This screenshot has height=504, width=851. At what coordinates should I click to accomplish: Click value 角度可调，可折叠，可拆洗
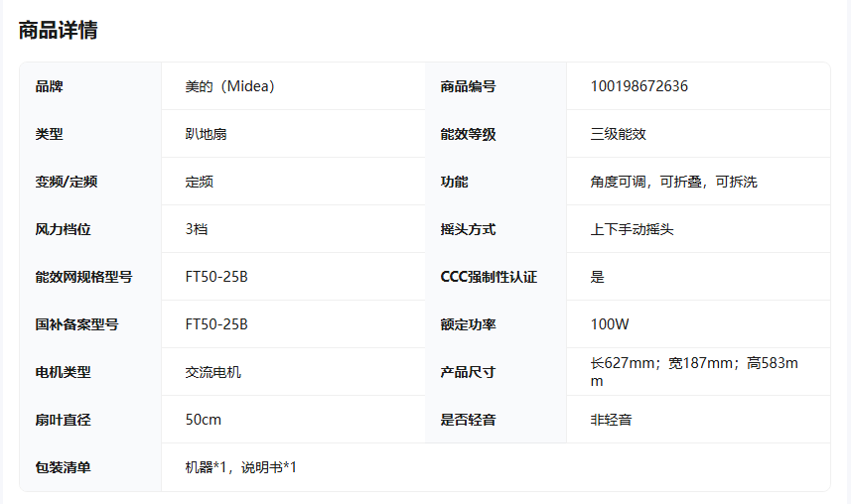(673, 182)
